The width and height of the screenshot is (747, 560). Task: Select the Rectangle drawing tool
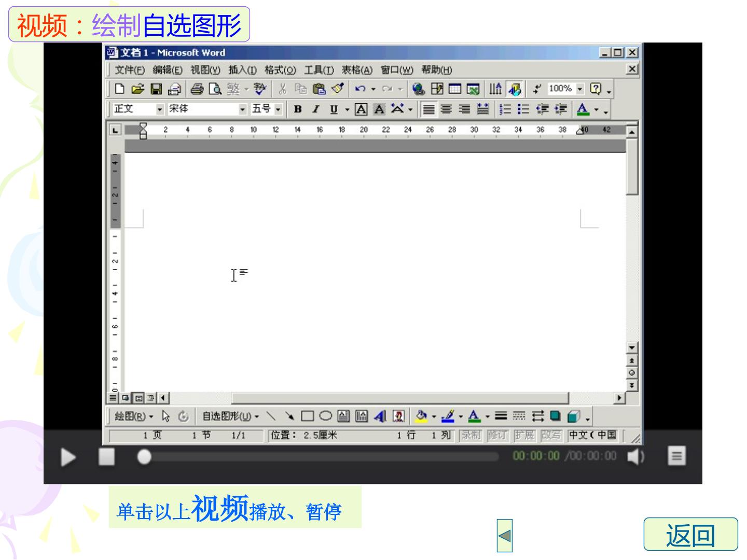click(308, 416)
